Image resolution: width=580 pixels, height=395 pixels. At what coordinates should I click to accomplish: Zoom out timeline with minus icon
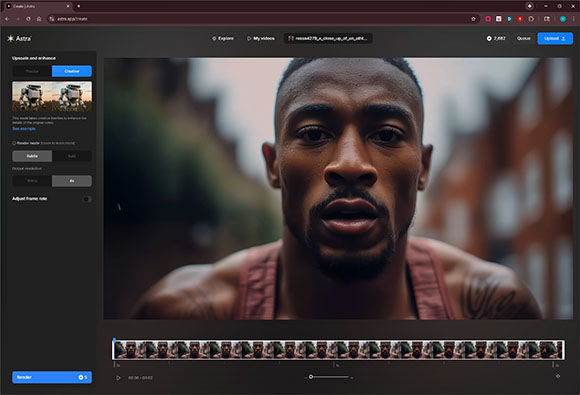(306, 377)
